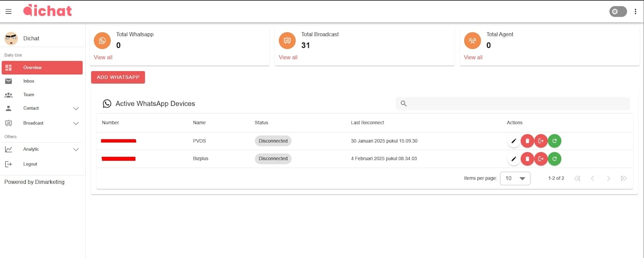
Task: Reconnect the Bizplus device
Action: coord(555,159)
